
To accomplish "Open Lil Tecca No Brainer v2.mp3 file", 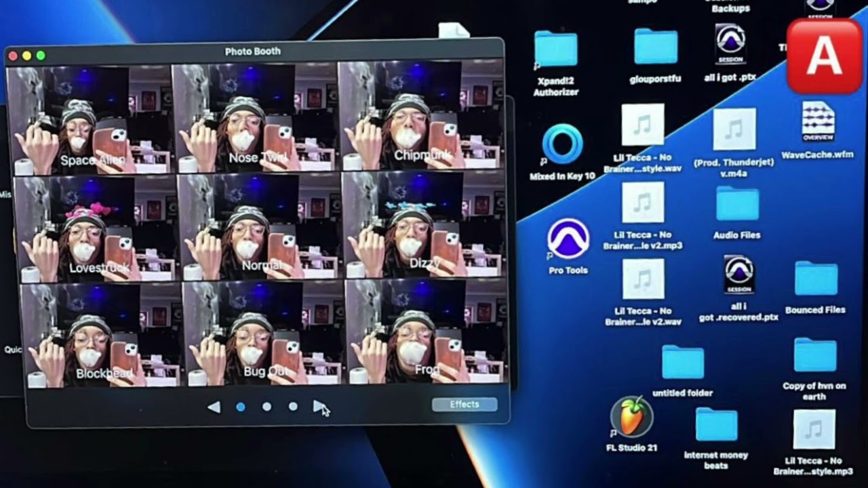I will point(643,202).
